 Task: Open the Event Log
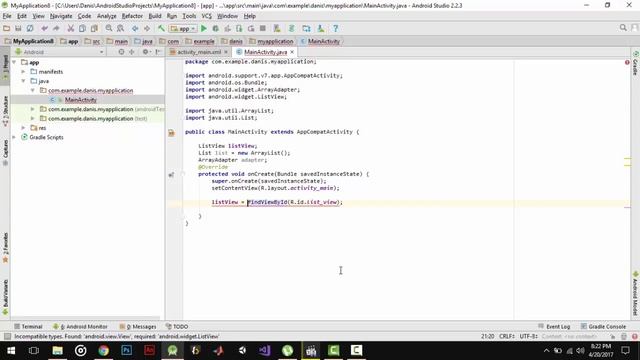554,327
